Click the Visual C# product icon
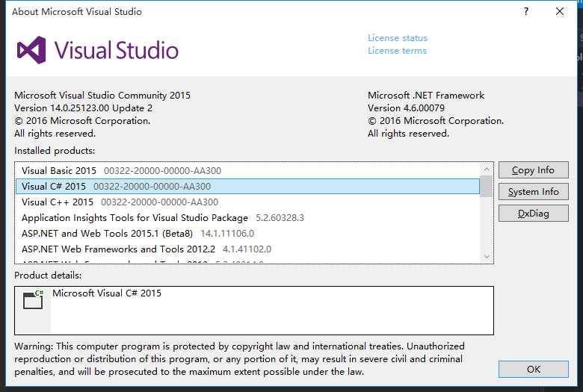The image size is (583, 392). click(33, 299)
